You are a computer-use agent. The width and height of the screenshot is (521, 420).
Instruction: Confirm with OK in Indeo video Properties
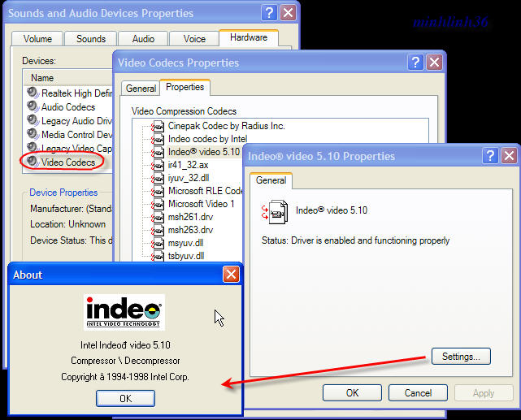tap(352, 393)
